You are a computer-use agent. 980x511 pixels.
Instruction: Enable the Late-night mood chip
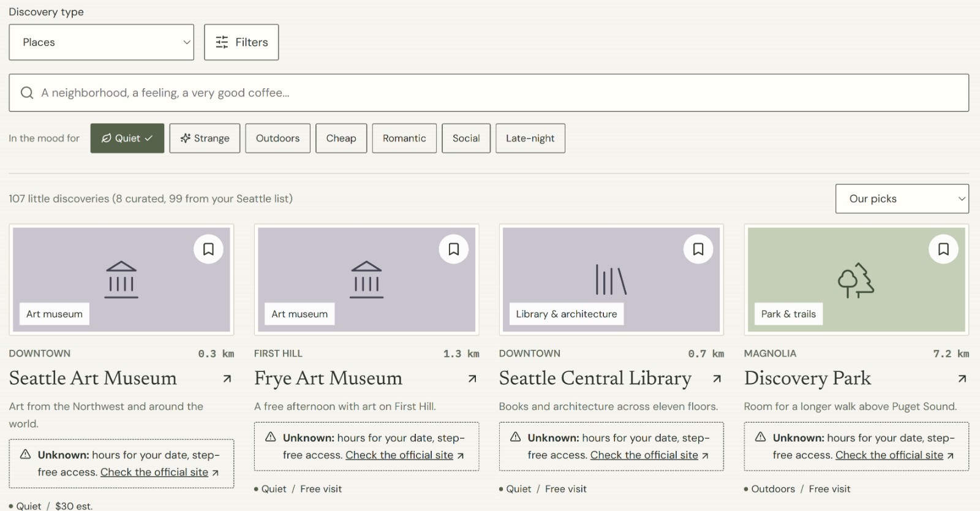coord(530,138)
